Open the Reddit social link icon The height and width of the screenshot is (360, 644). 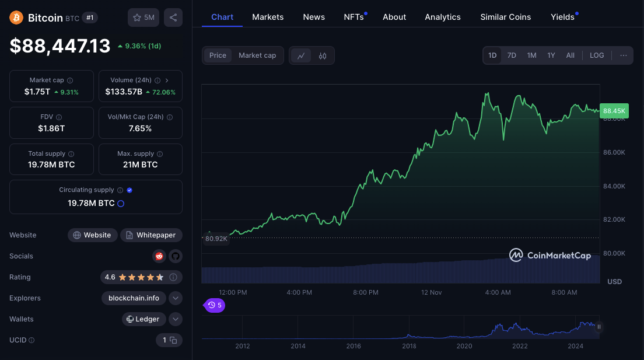tap(159, 256)
